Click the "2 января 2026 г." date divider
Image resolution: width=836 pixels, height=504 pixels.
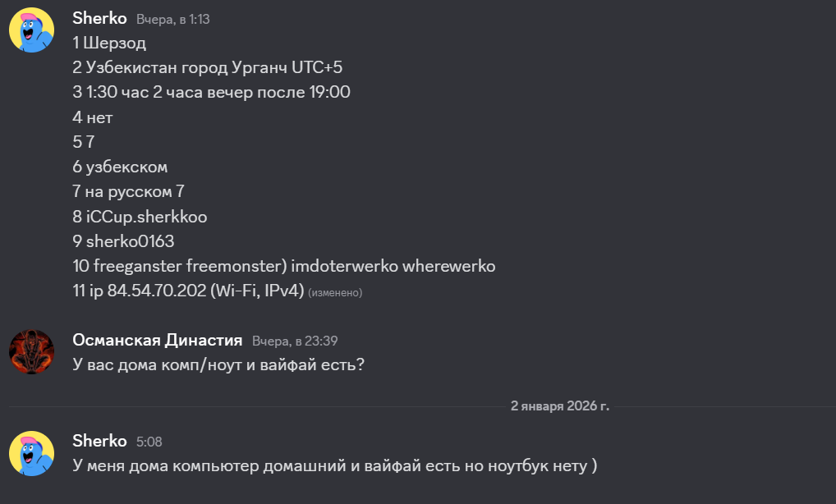pyautogui.click(x=560, y=405)
